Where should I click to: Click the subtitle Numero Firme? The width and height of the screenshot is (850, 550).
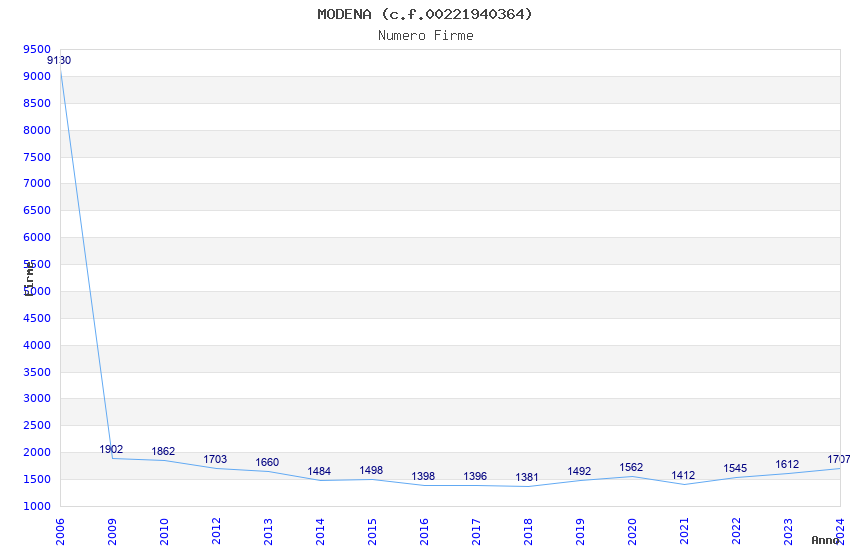click(426, 35)
